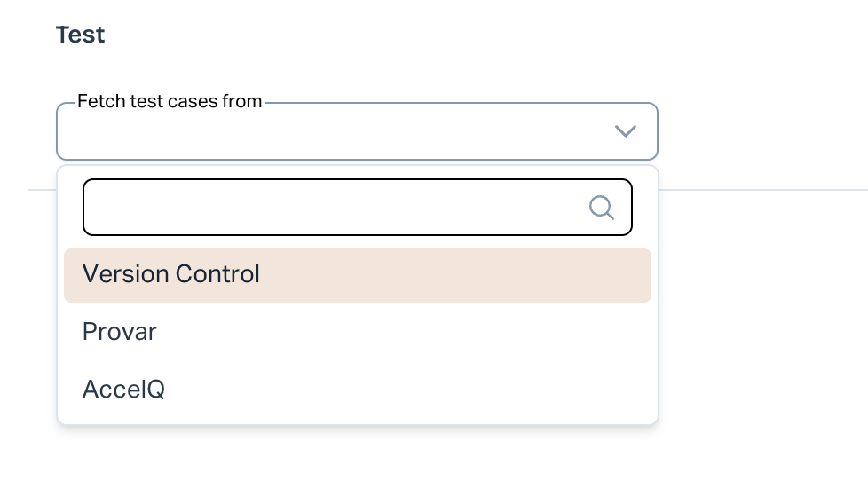Click the Test section heading
Screen dimensions: 868x504
[x=80, y=35]
